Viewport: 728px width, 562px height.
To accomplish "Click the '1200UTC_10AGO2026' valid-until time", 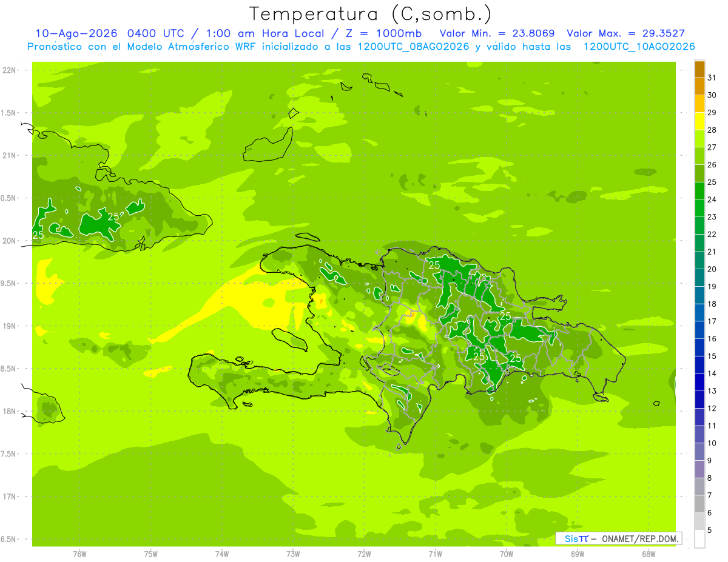I will (639, 47).
